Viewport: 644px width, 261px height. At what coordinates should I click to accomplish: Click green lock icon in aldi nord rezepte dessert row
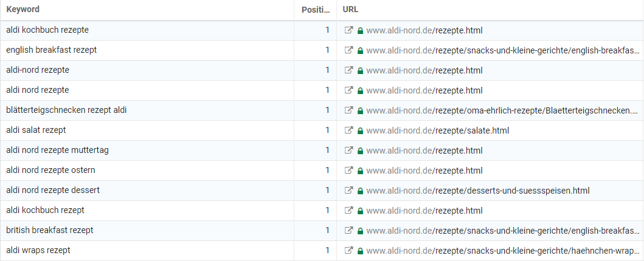360,191
